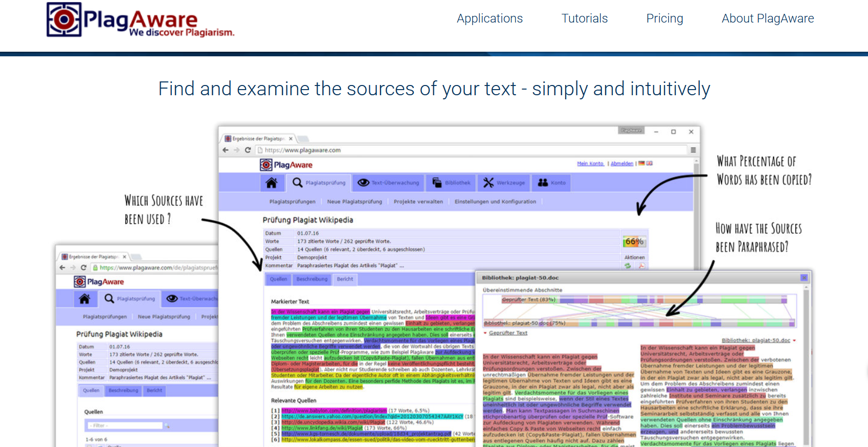Click the hamburger menu in the center browser window
Image resolution: width=868 pixels, height=447 pixels.
(x=693, y=150)
